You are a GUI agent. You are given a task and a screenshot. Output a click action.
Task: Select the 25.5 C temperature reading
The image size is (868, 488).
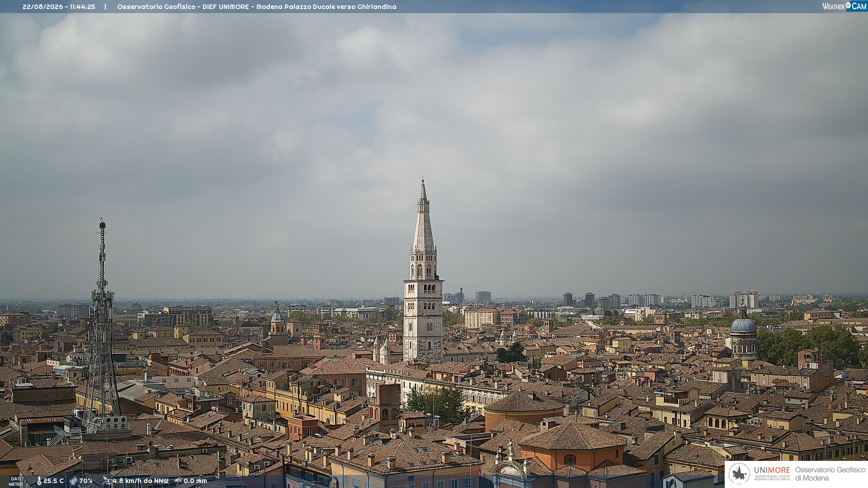tap(53, 481)
